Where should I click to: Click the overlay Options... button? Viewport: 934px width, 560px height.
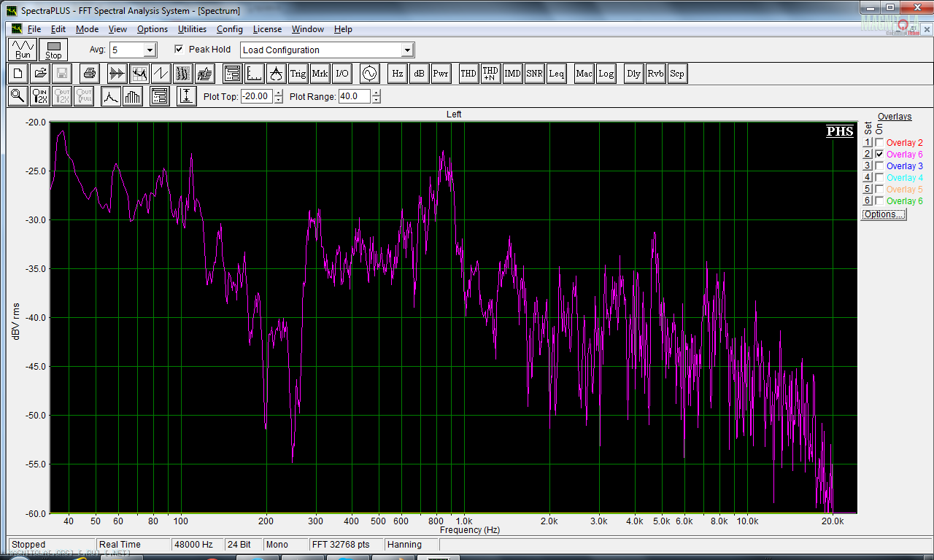pos(883,214)
